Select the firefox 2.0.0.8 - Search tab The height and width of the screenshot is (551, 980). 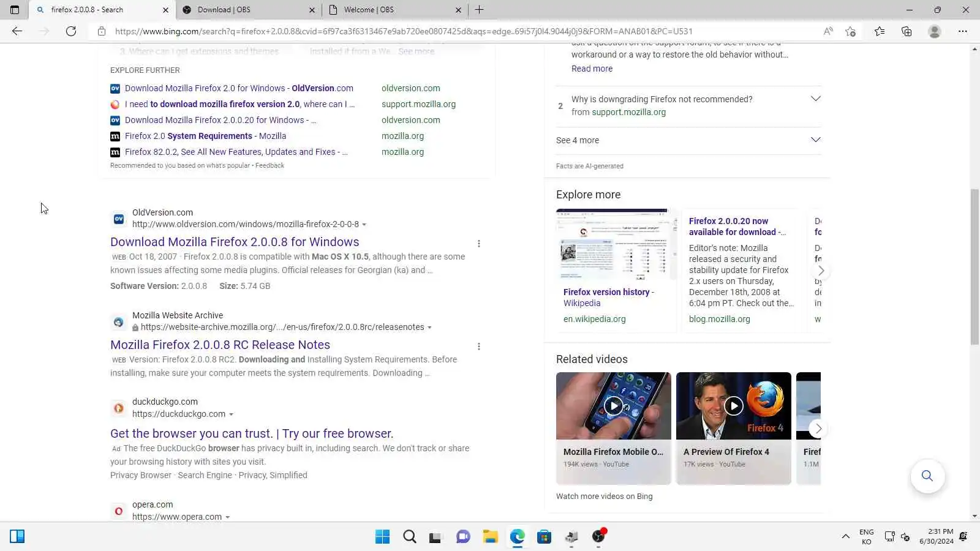tap(102, 10)
